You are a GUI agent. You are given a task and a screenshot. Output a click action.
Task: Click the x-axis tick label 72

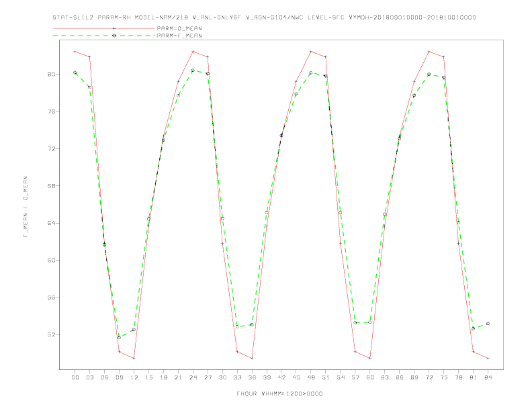429,377
